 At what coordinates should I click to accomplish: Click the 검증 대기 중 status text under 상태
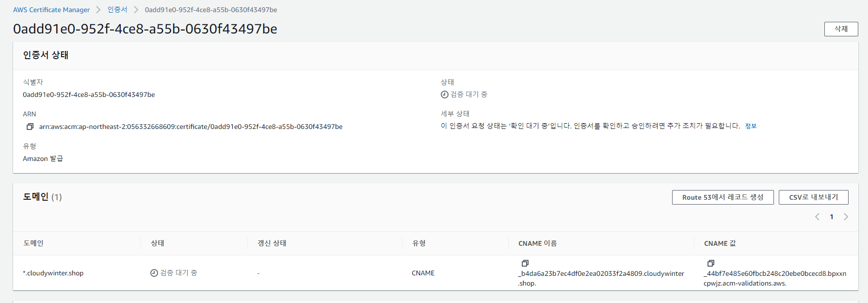[x=469, y=95]
